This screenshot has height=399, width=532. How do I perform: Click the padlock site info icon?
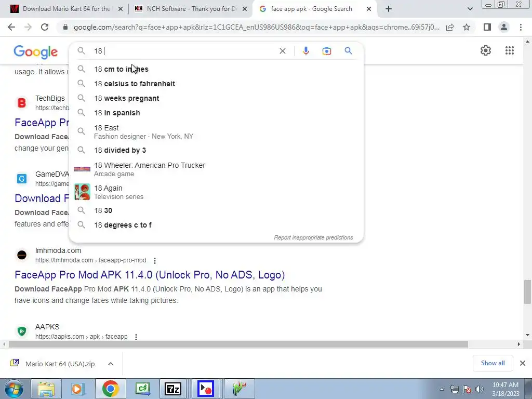65,27
